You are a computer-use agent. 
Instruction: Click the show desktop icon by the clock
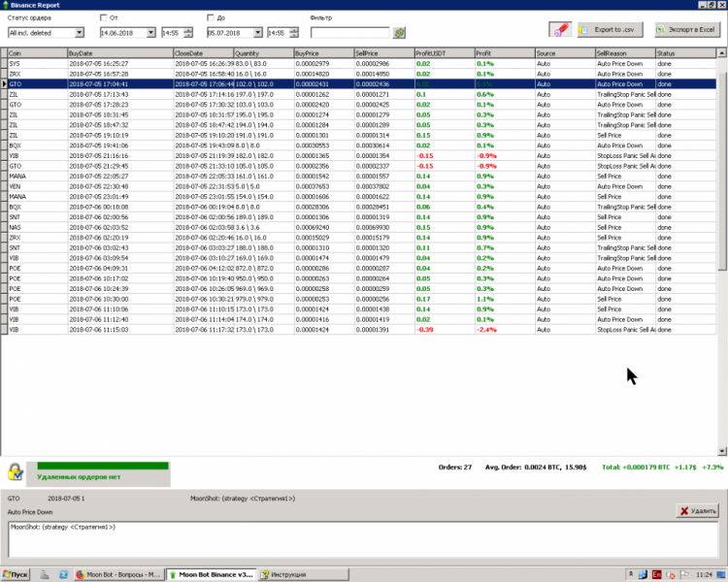point(721,574)
